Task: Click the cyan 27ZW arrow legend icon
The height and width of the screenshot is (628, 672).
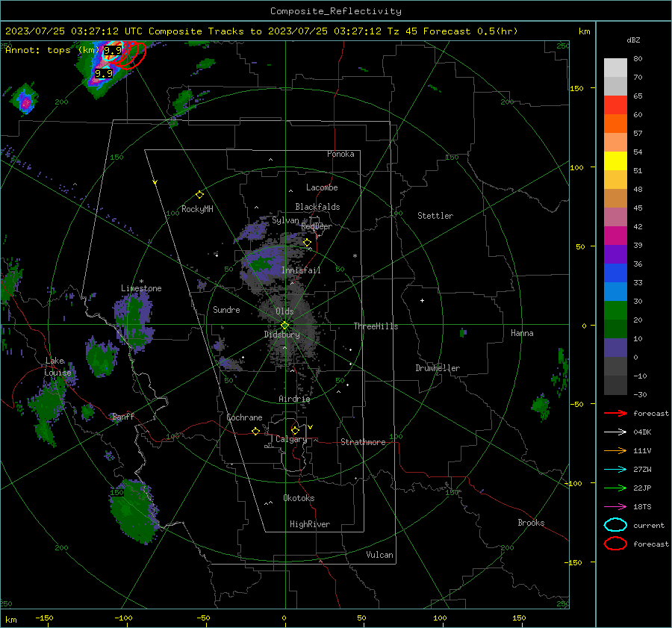Action: point(615,470)
